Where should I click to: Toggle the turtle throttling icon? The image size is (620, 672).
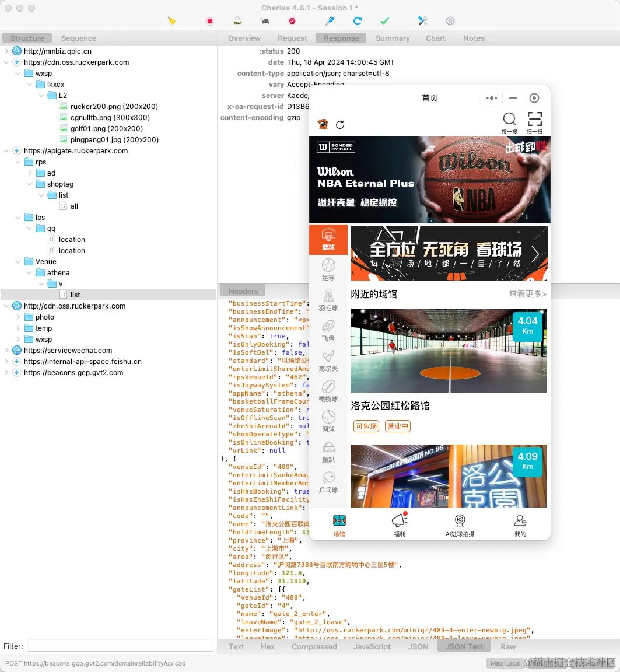click(x=265, y=21)
